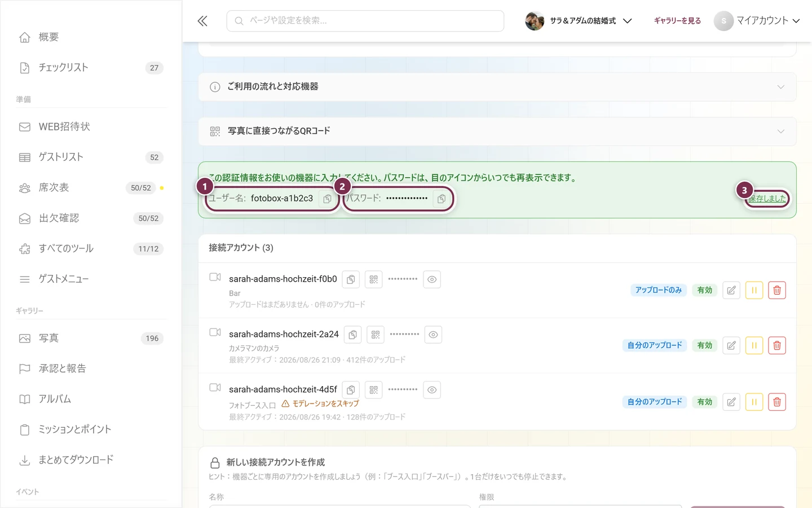The image size is (812, 508).
Task: Pause the sarah-adams-hochzeit-f0b0 account
Action: tap(754, 290)
